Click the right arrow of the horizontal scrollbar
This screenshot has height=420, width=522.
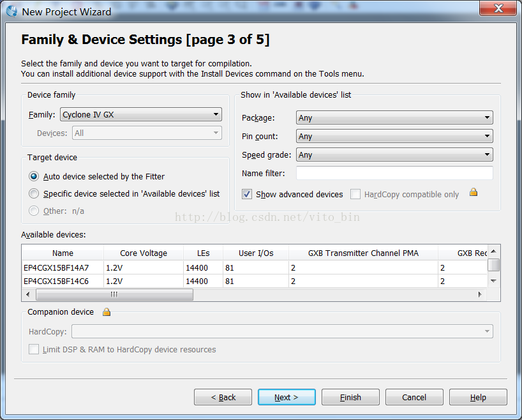[480, 294]
